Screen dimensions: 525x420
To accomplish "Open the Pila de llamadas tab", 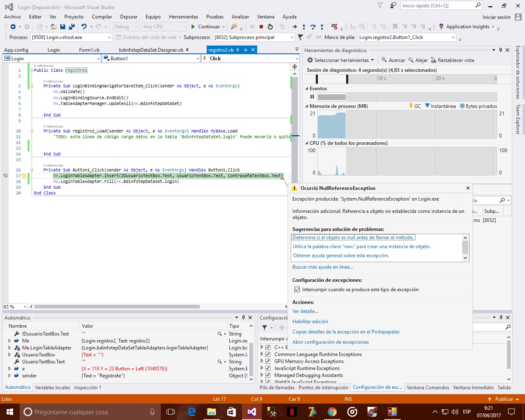I will [277, 388].
